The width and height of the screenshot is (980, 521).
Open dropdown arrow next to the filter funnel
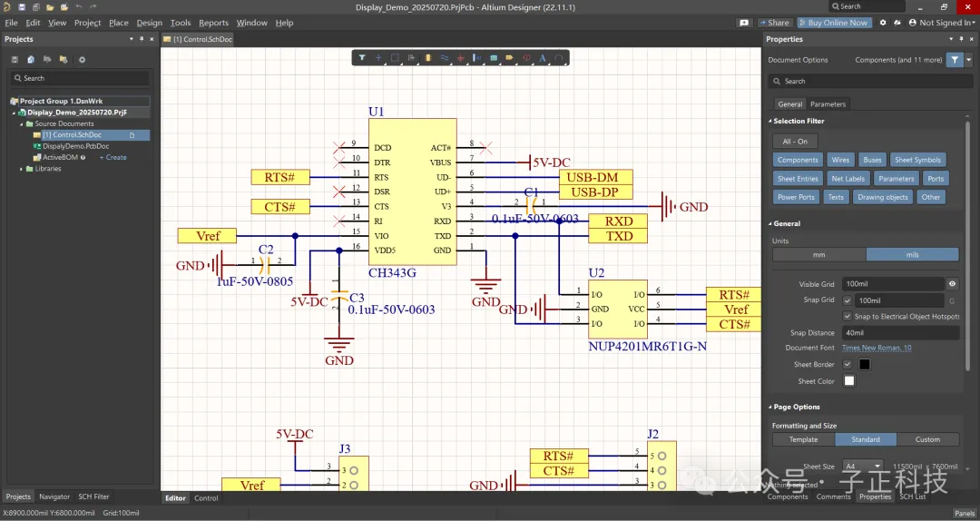point(969,60)
